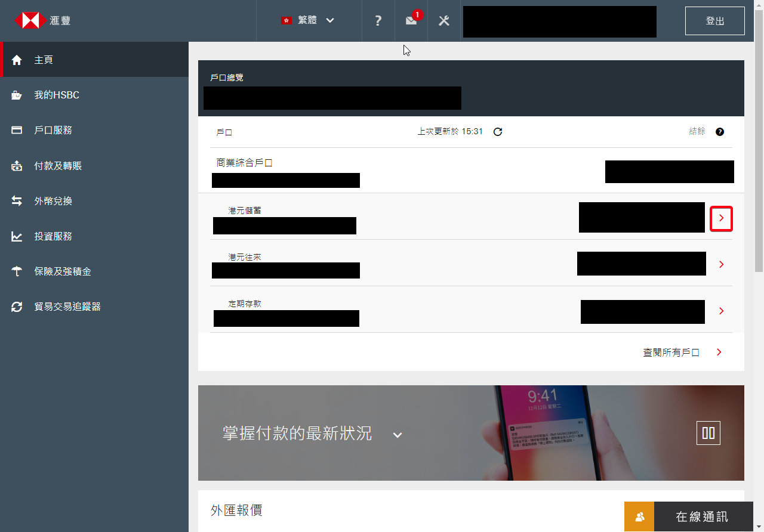Open the mail inbox with notification badge
764x532 pixels.
click(411, 20)
